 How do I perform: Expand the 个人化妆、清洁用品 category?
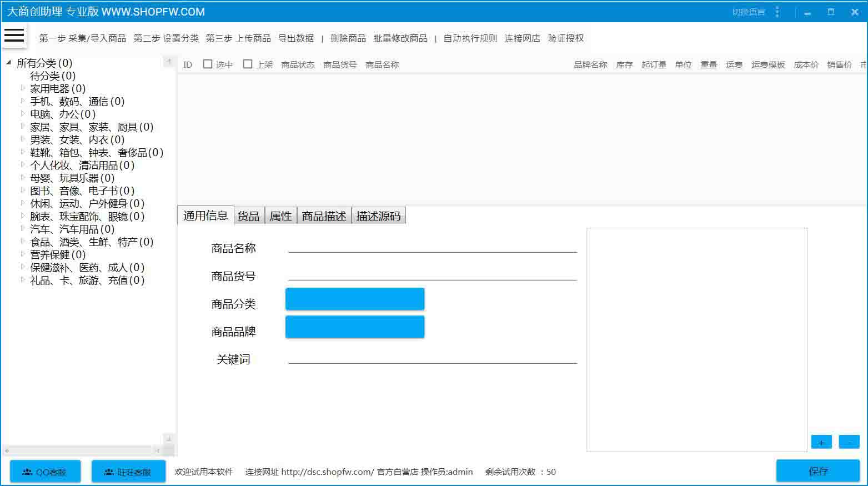22,164
